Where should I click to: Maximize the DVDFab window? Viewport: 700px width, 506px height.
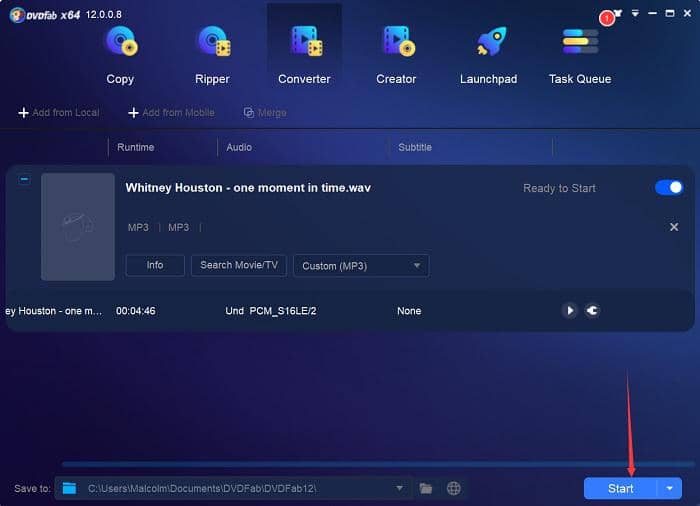670,13
